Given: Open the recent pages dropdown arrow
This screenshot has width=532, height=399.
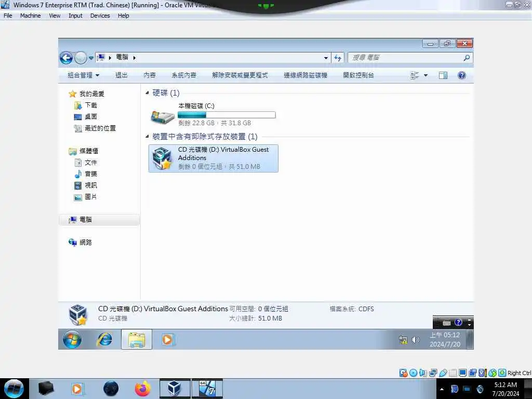Looking at the screenshot, I should point(91,58).
